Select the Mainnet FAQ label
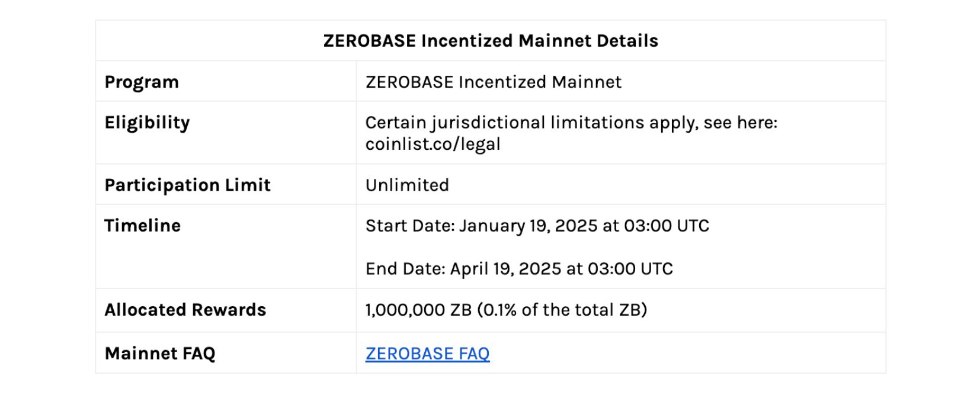The height and width of the screenshot is (411, 980). coord(160,354)
